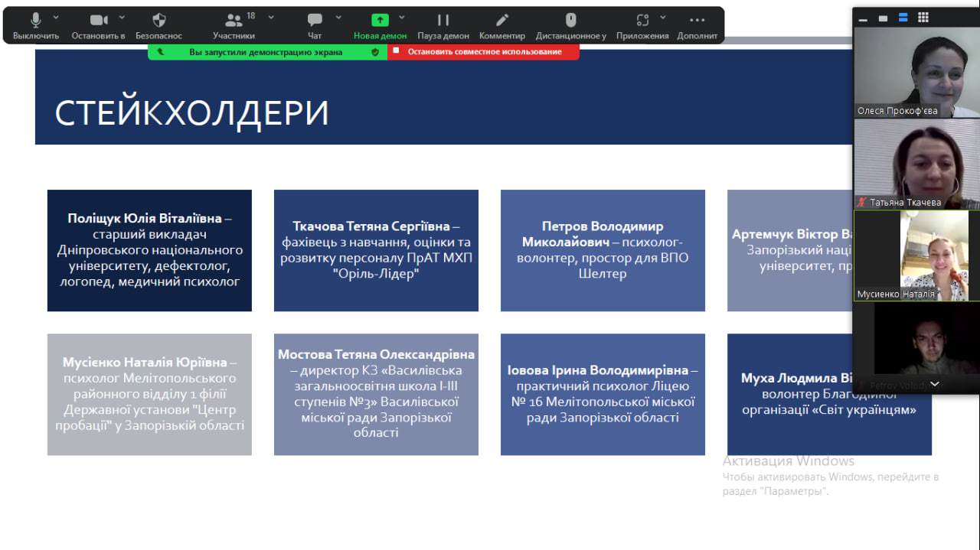Expand the chat options arrow
The image size is (980, 550).
click(338, 17)
